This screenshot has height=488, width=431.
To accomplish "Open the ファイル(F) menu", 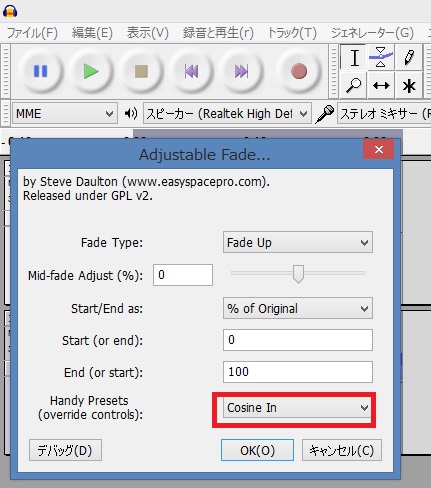I will point(32,33).
